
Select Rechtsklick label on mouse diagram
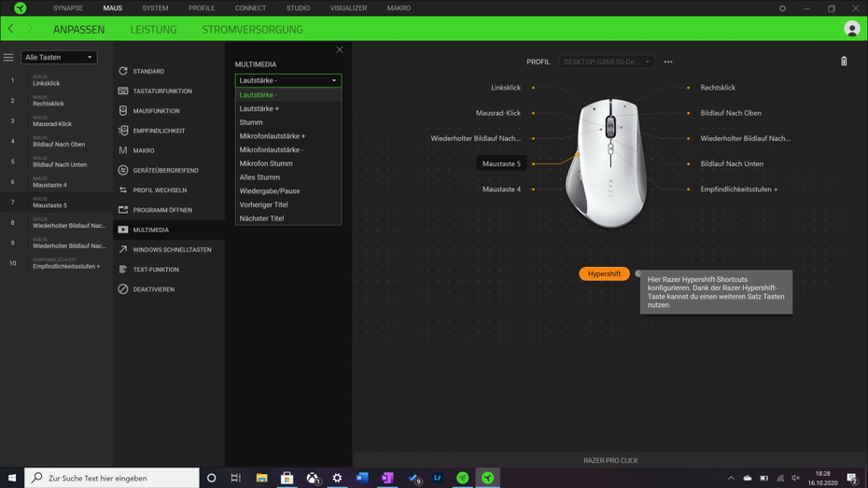click(x=718, y=88)
